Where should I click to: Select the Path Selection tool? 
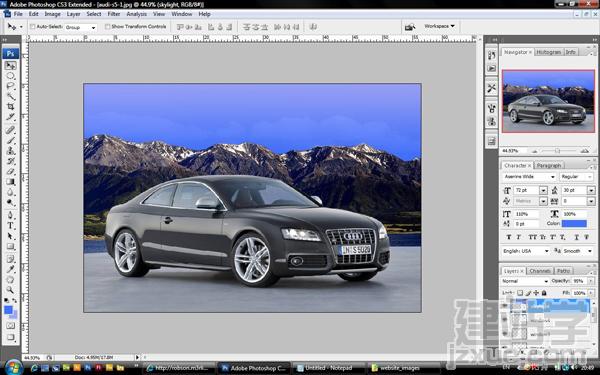(x=10, y=236)
